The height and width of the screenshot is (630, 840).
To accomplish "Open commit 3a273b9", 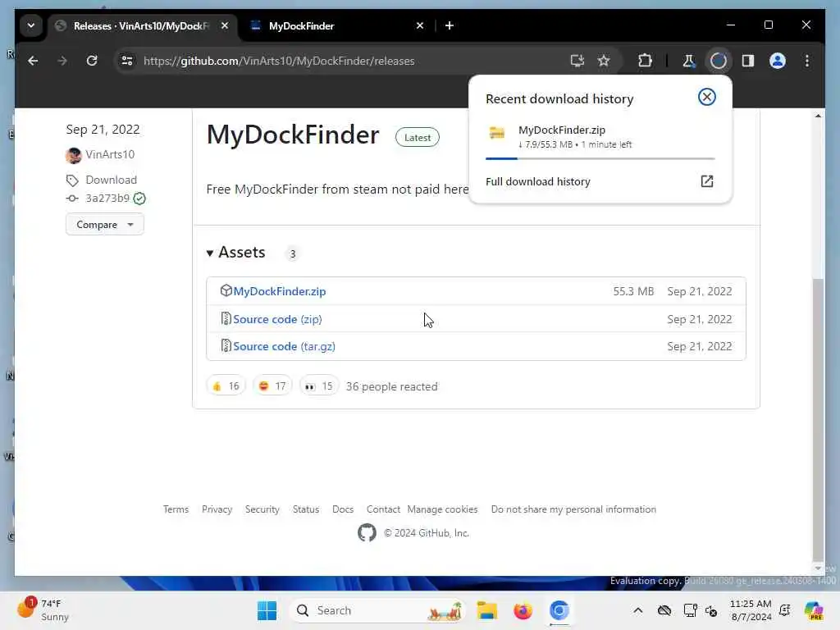I will [107, 199].
